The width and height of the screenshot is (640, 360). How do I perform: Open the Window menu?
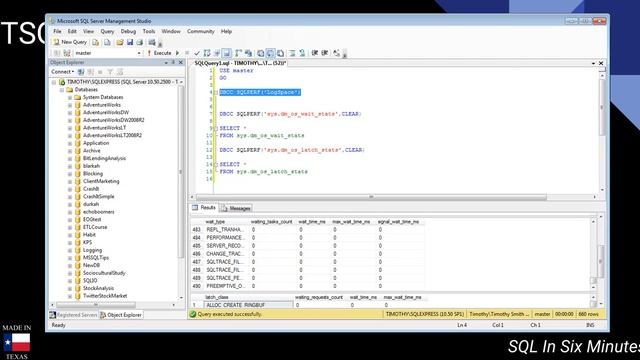click(171, 31)
